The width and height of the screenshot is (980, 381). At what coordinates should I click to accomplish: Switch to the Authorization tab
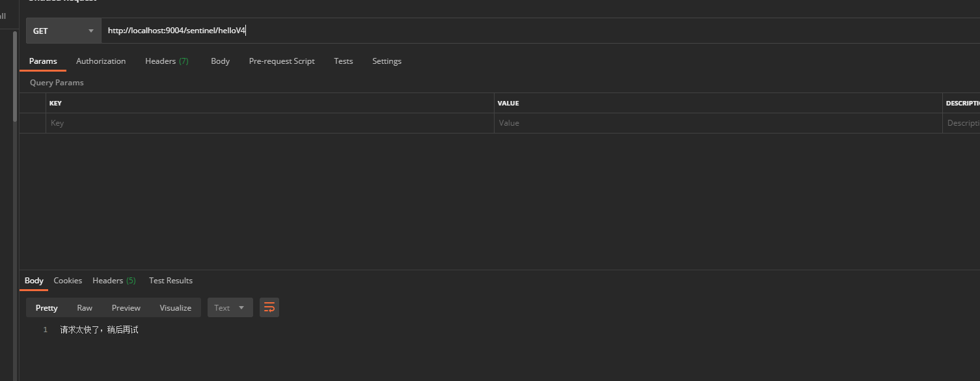point(101,61)
